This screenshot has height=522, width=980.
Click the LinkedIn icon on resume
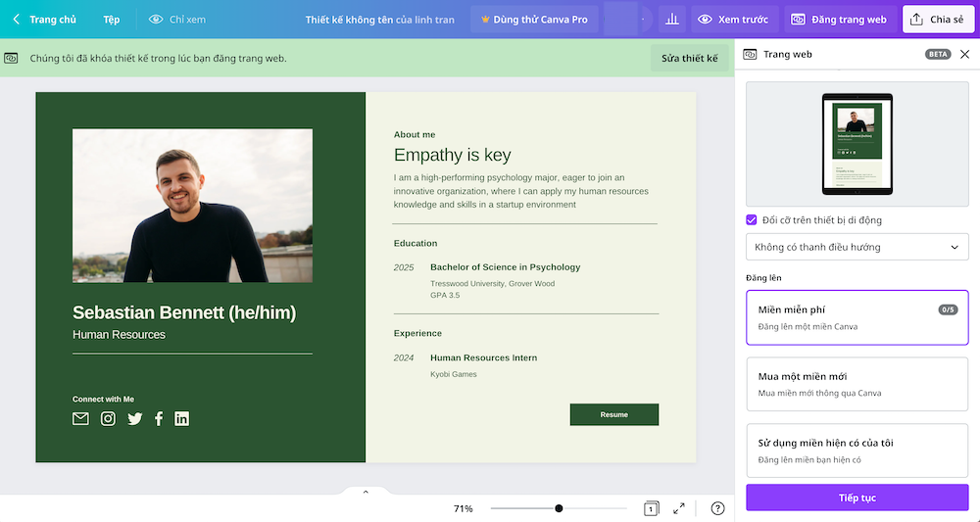(x=181, y=419)
